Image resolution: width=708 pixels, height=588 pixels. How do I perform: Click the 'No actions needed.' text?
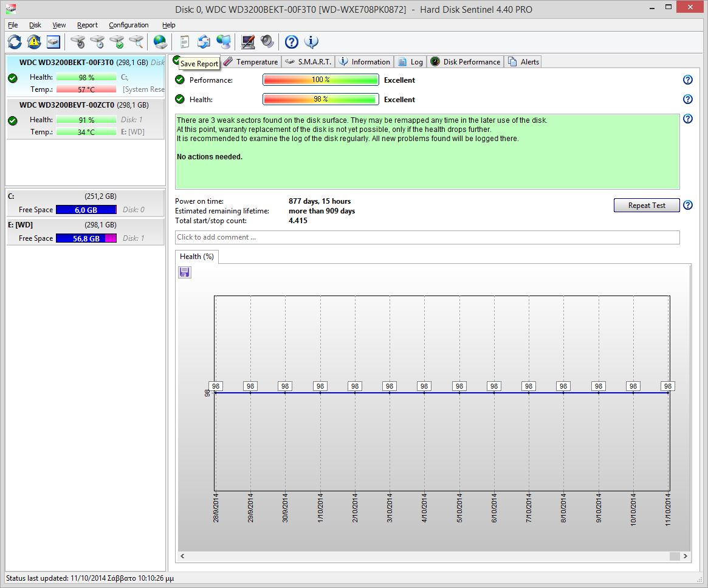pos(210,157)
